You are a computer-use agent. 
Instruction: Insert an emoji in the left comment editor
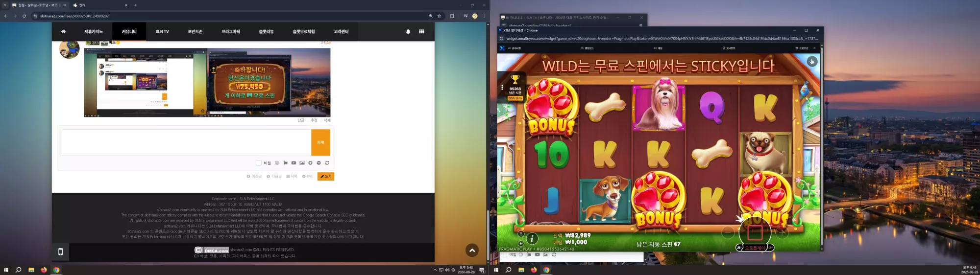coord(277,163)
